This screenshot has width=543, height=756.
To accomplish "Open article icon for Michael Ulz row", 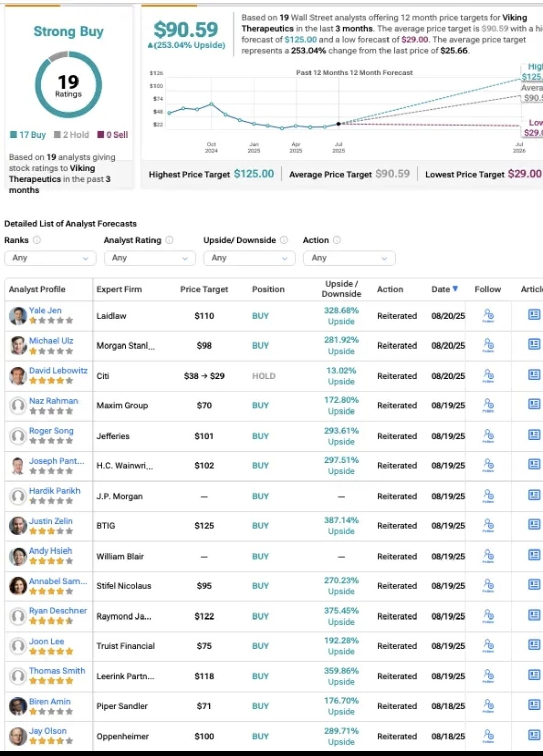I will click(534, 345).
